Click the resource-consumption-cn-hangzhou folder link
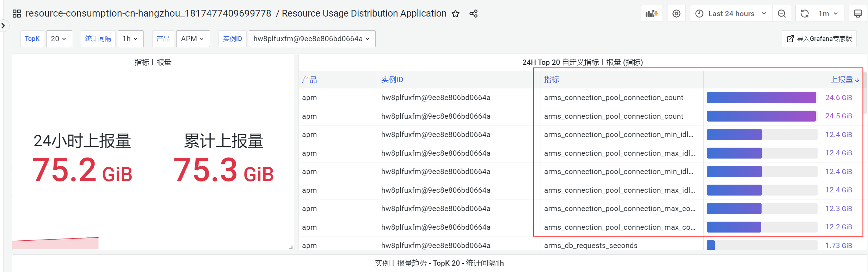Screen dimensions: 868x272 tap(148, 14)
